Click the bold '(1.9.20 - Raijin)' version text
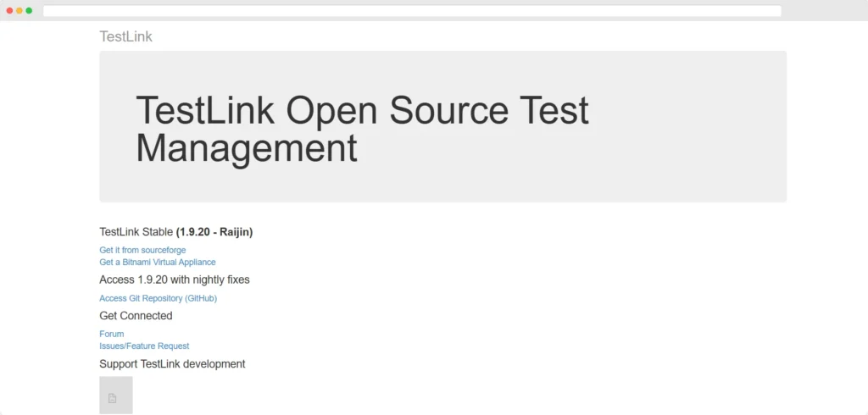 pos(214,231)
